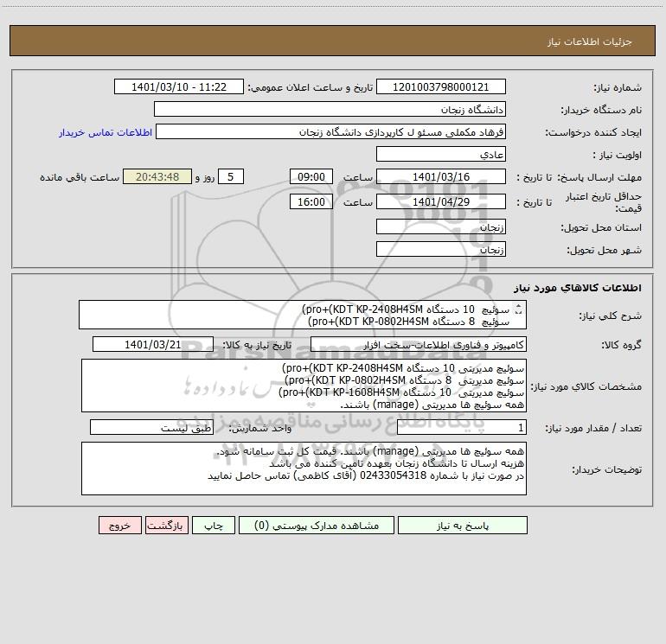Click the delivery province field 'زنجان'
Screen dimensions: 666x644
click(x=441, y=226)
